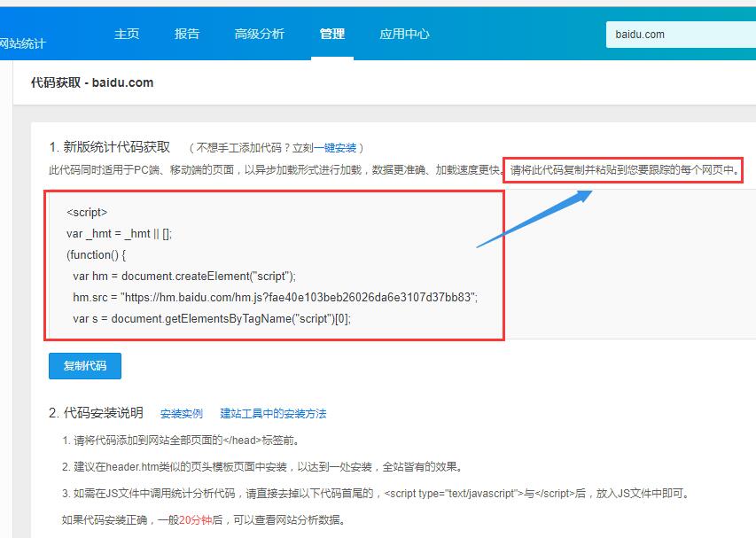Open the 主页 tab
Screen dimensions: 756x538
pos(127,34)
